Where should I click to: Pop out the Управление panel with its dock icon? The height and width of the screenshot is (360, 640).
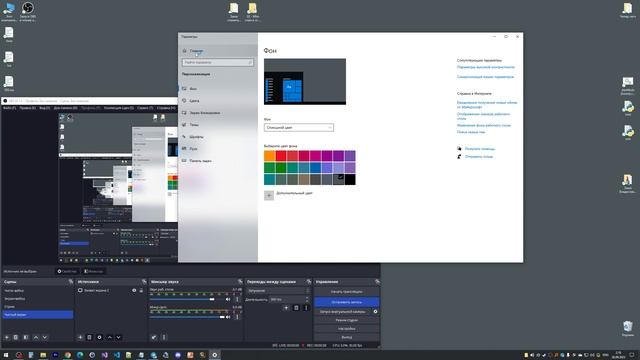tap(377, 282)
